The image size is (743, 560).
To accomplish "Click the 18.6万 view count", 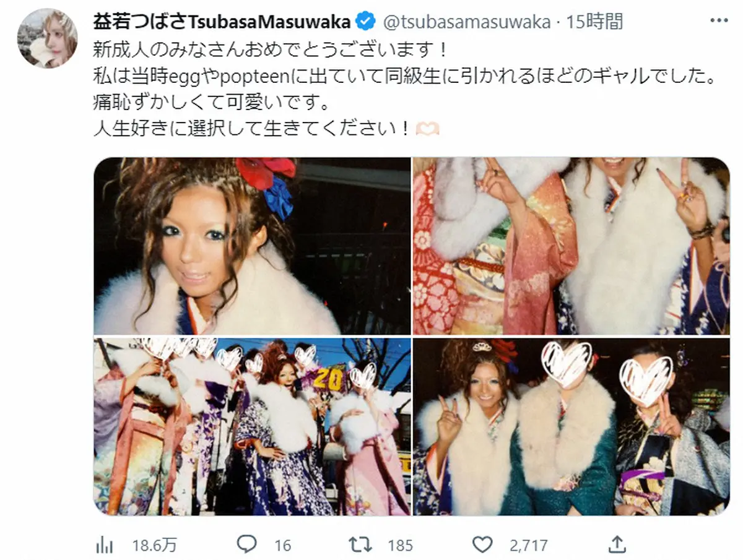I will [154, 545].
